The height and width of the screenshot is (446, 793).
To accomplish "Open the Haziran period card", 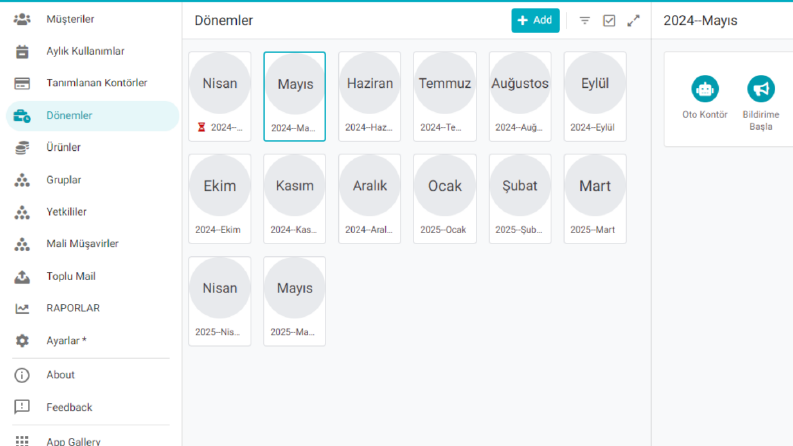I will (x=370, y=96).
